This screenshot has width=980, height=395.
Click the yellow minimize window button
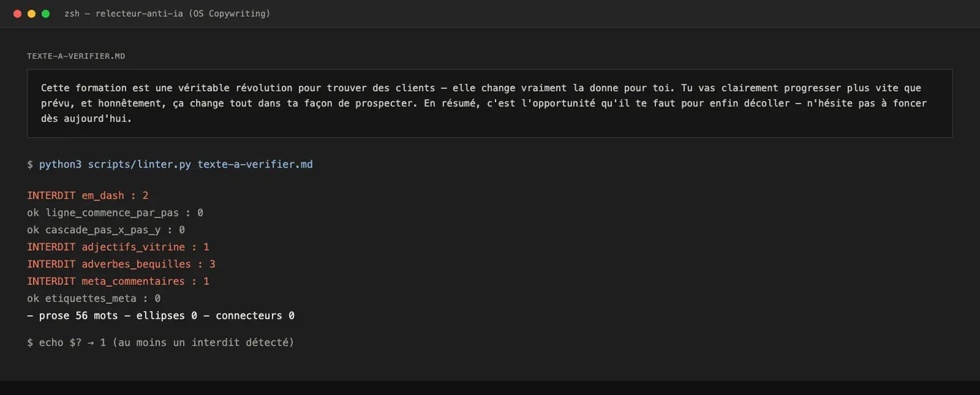(x=31, y=13)
